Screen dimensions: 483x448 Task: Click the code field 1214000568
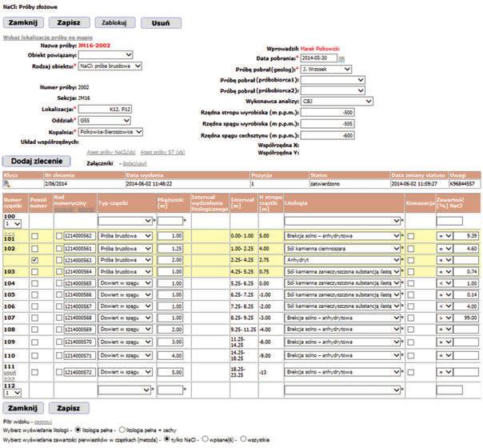coord(80,318)
